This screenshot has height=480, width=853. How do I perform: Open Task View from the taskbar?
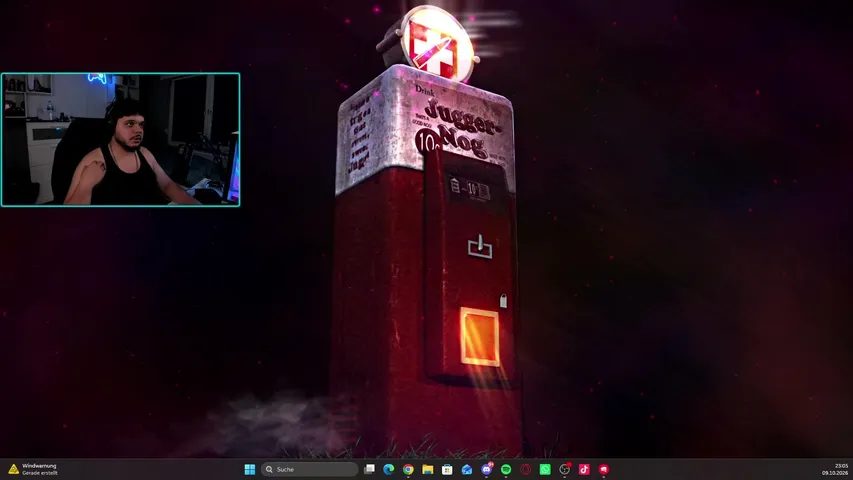click(369, 469)
